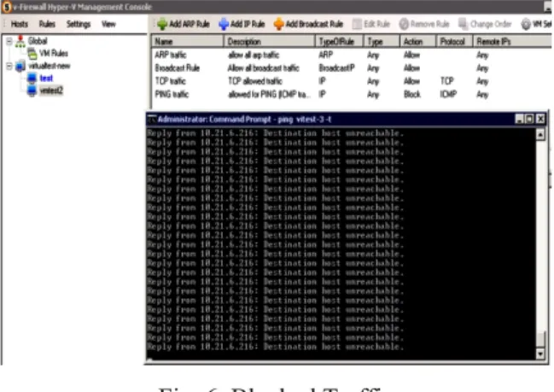This screenshot has width=554, height=392.
Task: Click Command Prompt scrollbar down arrow
Action: [540, 354]
